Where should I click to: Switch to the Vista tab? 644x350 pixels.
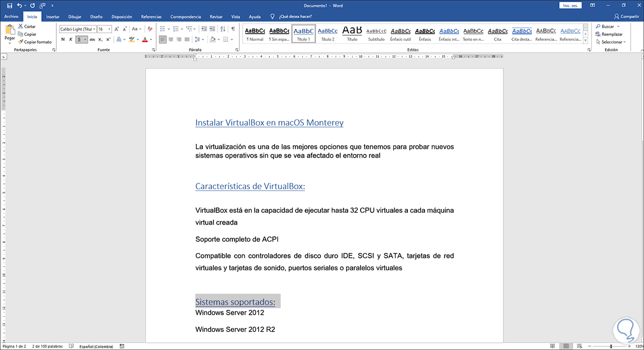point(236,17)
